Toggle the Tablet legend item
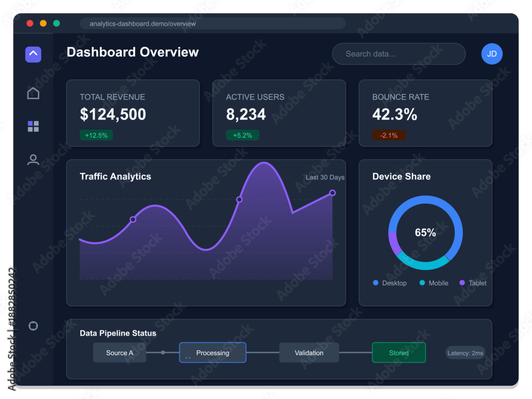Image resolution: width=532 pixels, height=399 pixels. 472,283
